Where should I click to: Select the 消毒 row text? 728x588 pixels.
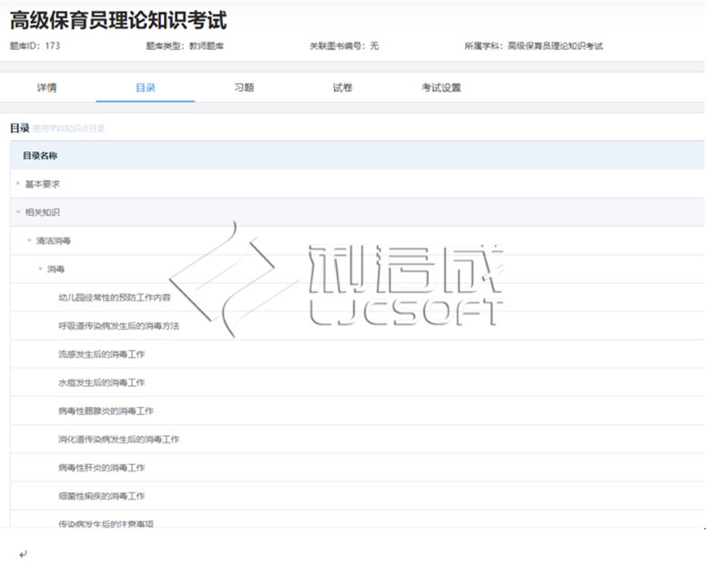(56, 269)
